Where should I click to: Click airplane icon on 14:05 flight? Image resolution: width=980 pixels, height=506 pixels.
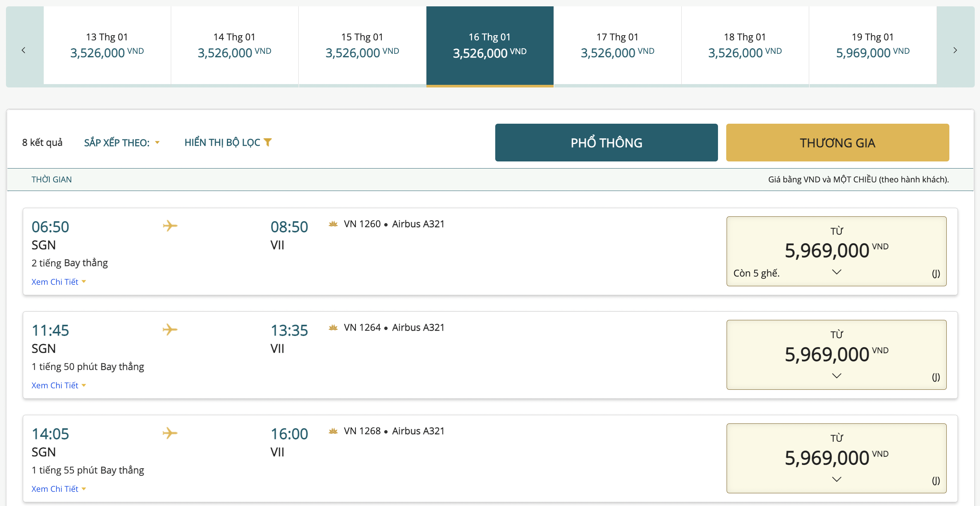coord(170,433)
